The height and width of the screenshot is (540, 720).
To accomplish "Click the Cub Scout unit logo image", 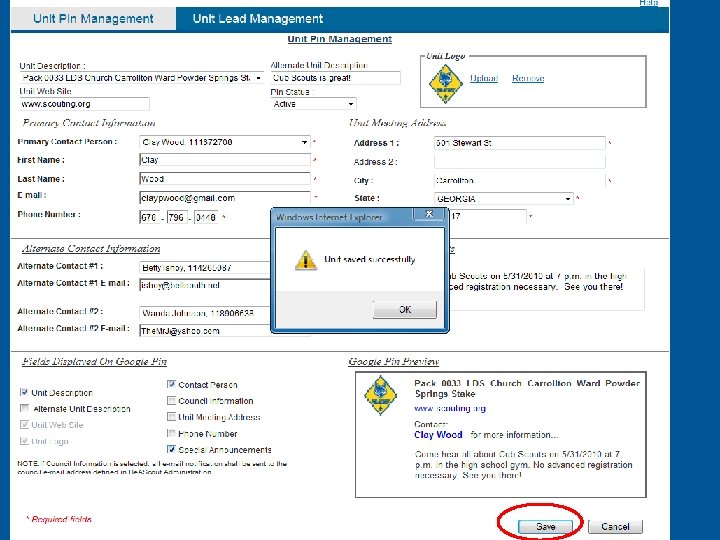I will [x=445, y=83].
